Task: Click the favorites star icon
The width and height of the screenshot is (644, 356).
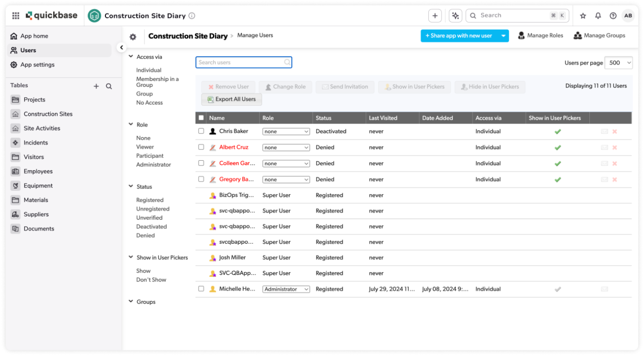Action: pos(583,15)
